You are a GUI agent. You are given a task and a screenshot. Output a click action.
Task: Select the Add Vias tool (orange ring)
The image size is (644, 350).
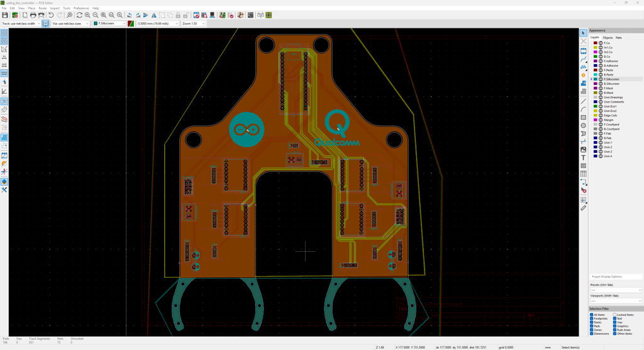tap(583, 76)
